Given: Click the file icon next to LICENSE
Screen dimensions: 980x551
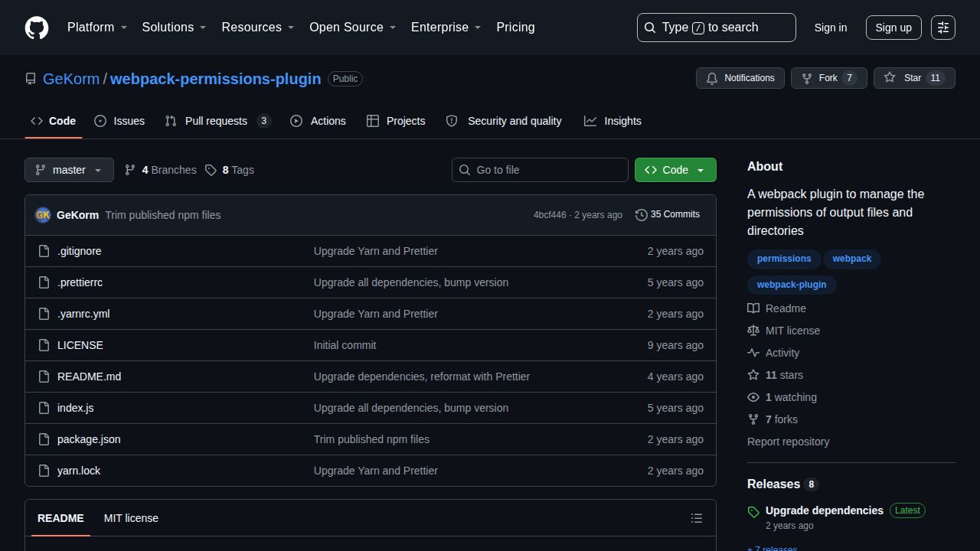Looking at the screenshot, I should click(44, 345).
